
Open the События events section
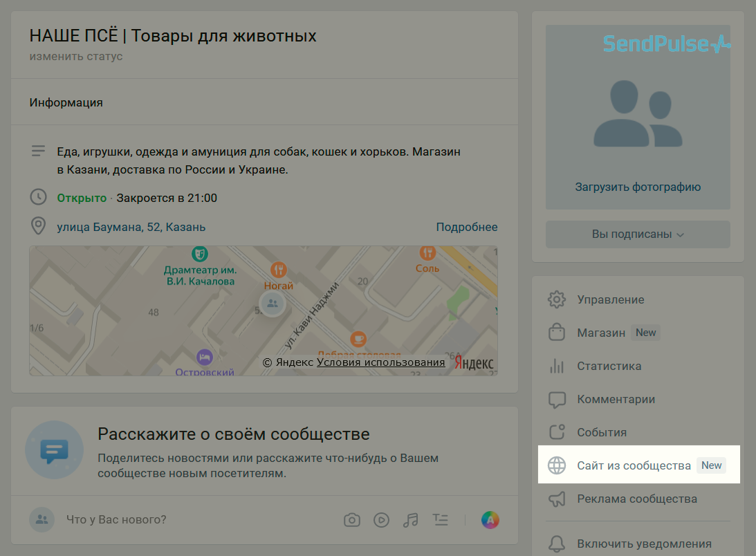(x=602, y=432)
